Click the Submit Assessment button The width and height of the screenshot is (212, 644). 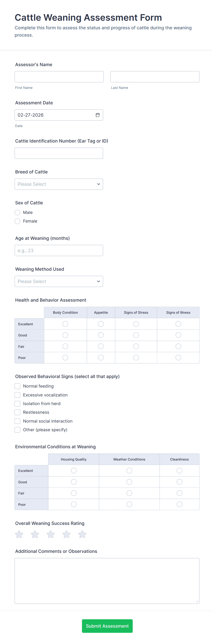click(x=107, y=626)
